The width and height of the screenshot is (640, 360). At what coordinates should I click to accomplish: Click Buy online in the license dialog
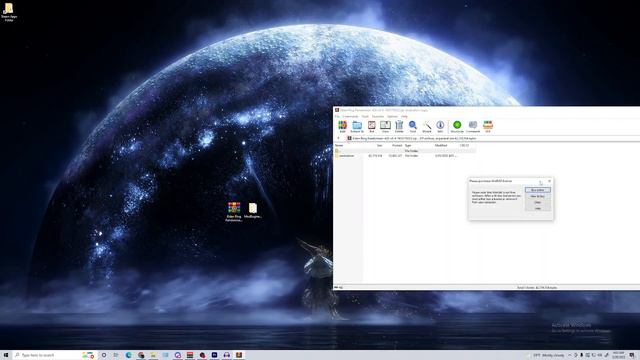[538, 190]
